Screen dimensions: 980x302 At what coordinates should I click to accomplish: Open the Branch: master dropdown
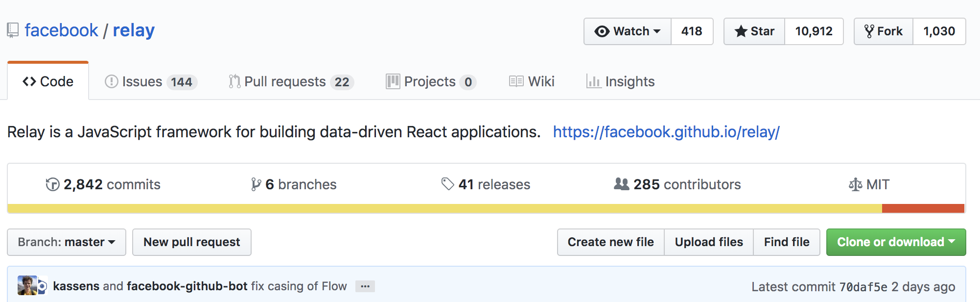(67, 242)
